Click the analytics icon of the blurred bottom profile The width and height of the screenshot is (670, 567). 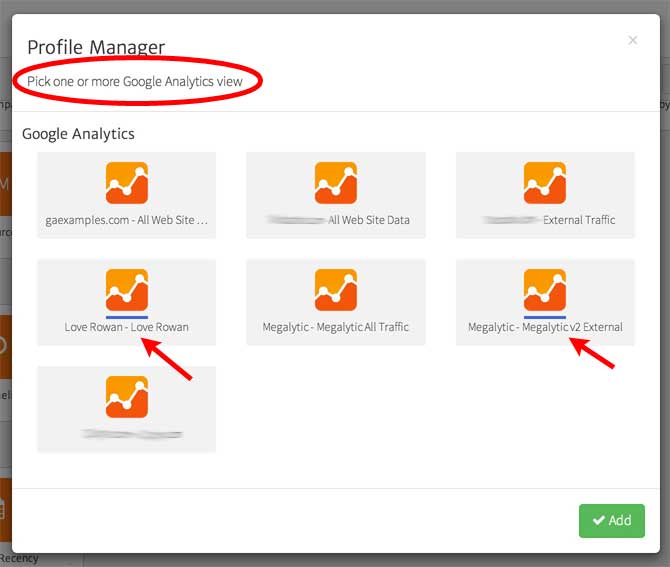pyautogui.click(x=127, y=397)
